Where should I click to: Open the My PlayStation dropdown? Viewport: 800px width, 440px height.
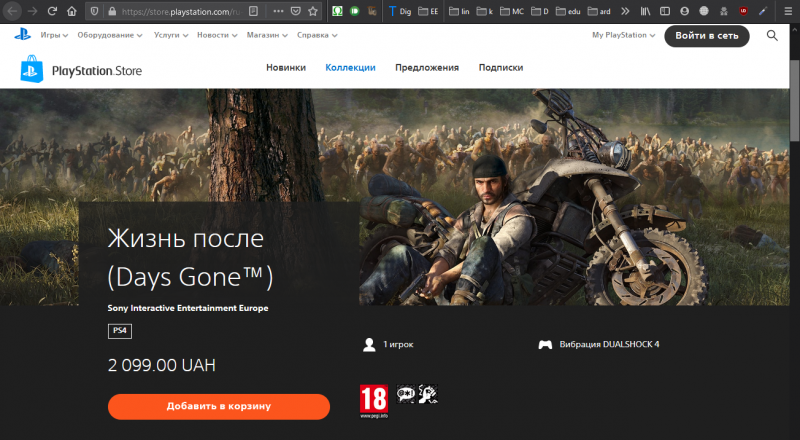623,35
